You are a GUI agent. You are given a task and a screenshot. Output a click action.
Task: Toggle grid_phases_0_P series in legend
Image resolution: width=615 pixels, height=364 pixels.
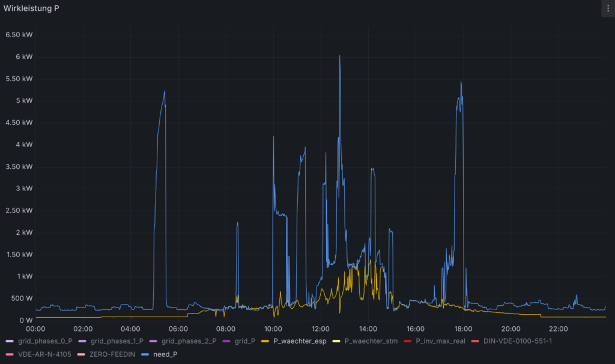(x=44, y=341)
